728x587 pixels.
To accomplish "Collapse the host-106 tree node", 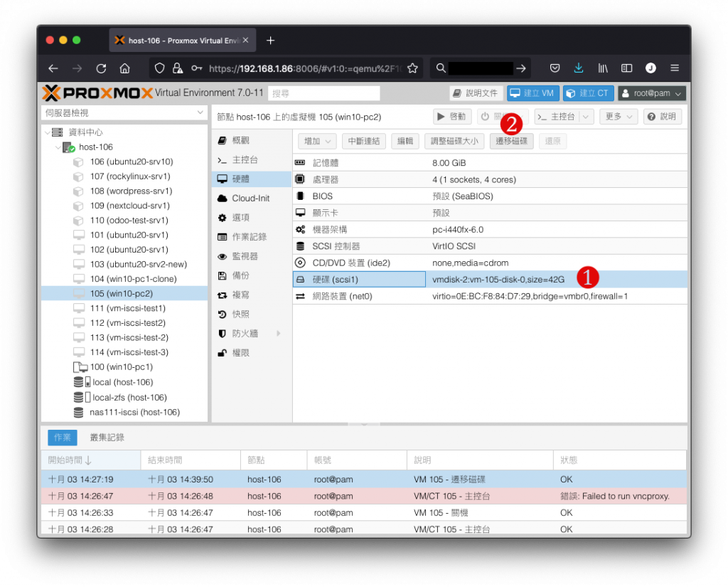I will pos(58,147).
